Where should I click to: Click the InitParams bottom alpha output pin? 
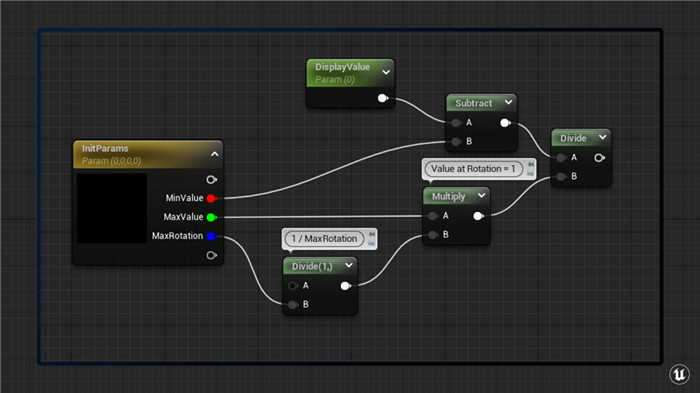pyautogui.click(x=212, y=255)
